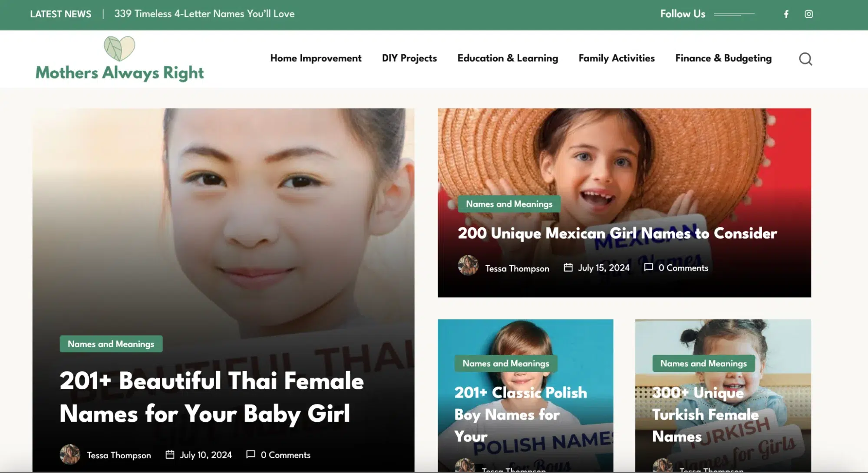Image resolution: width=868 pixels, height=473 pixels.
Task: Click the July 10, 2024 post date
Action: tap(206, 455)
